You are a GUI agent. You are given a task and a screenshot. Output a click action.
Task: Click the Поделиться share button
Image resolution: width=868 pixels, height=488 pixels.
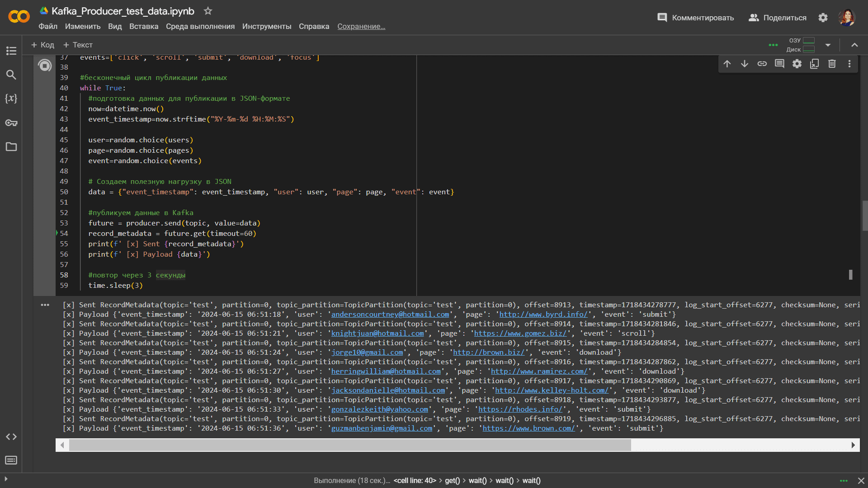778,18
